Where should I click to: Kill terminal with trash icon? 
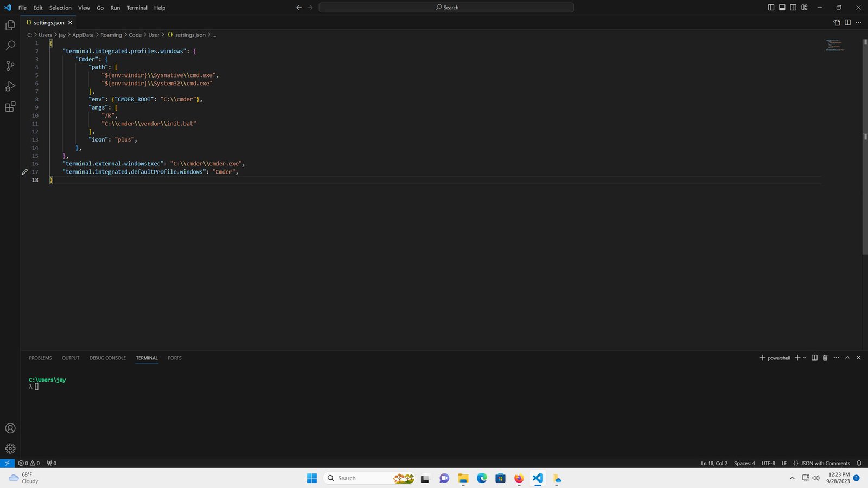click(825, 358)
